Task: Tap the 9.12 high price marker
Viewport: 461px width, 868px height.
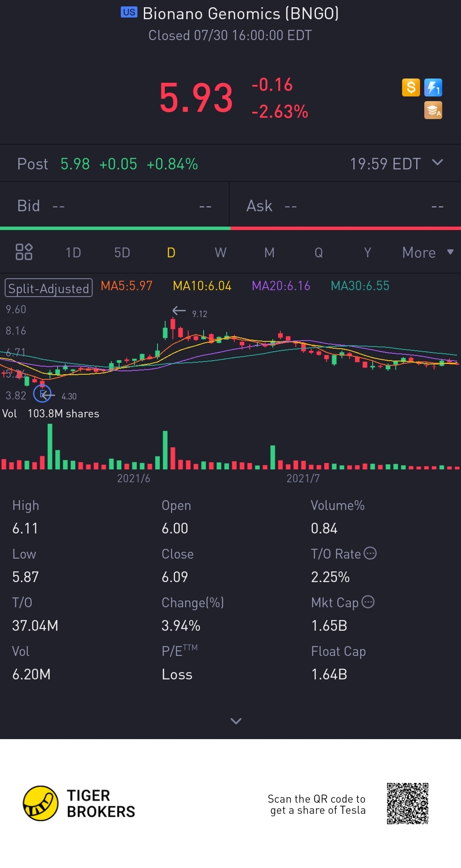Action: click(x=199, y=314)
